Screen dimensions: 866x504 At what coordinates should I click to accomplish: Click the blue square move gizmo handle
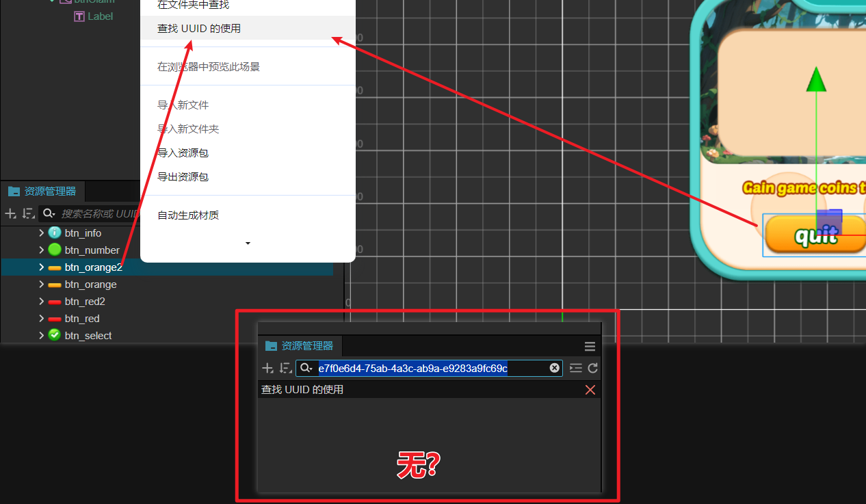click(x=829, y=222)
